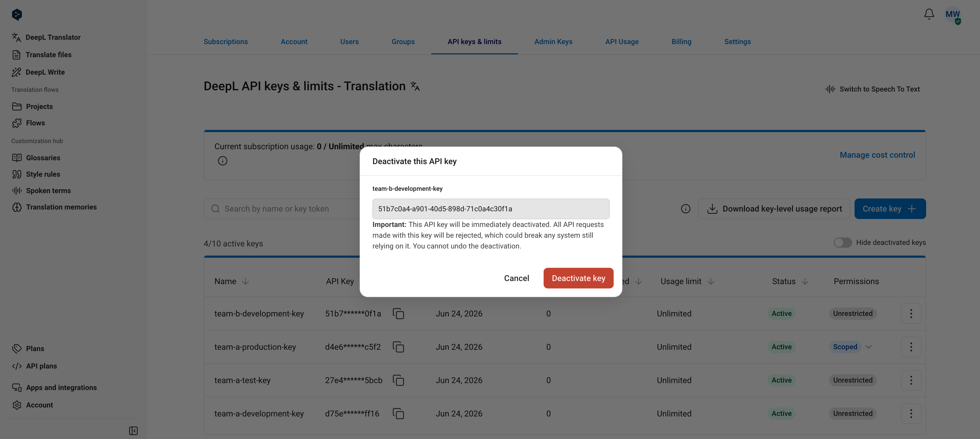Cancel the deactivation dialog

pos(516,278)
